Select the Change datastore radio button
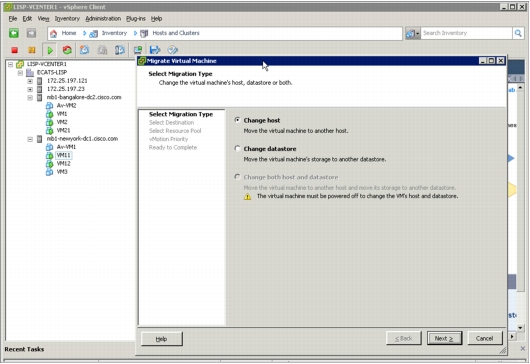Screen dimensions: 530x364 coord(237,148)
